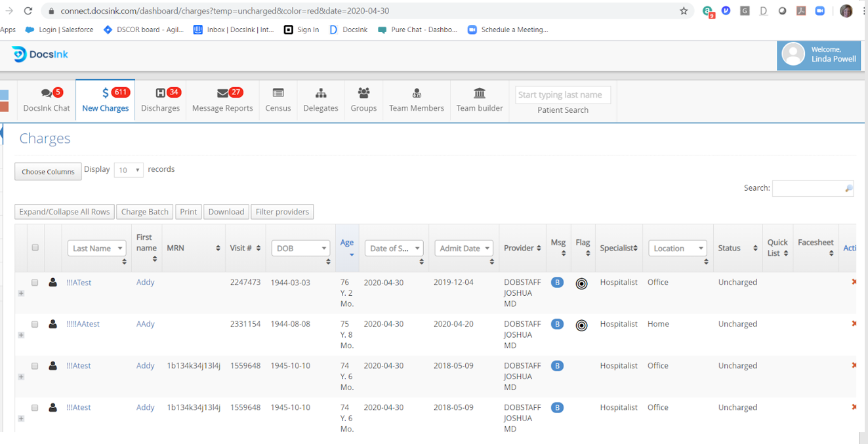Click message B badge in Home row
Viewport: 868px width, 444px height.
click(557, 324)
